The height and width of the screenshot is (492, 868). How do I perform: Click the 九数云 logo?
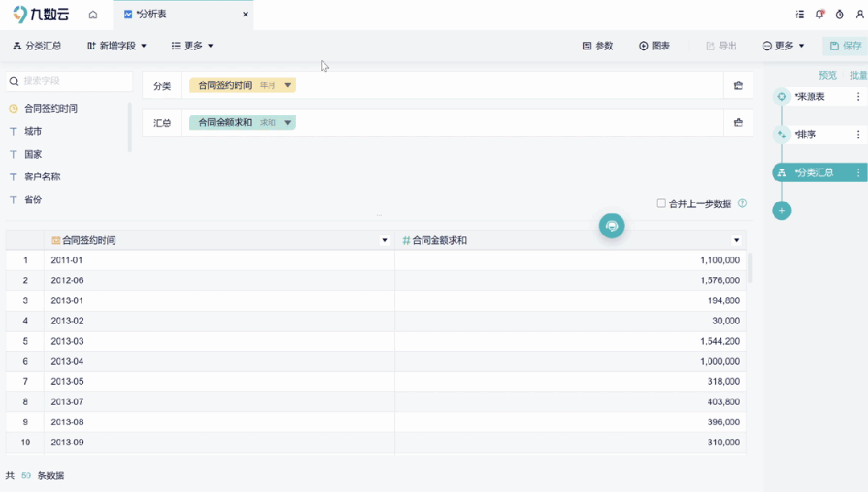click(x=42, y=14)
